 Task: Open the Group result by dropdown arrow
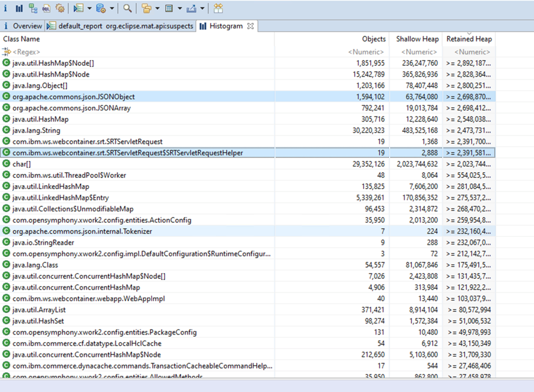click(157, 9)
